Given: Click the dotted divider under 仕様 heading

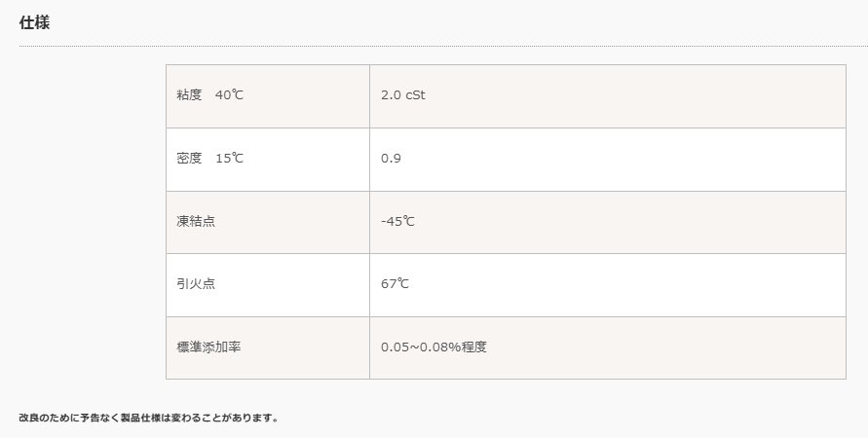Looking at the screenshot, I should 443,46.
